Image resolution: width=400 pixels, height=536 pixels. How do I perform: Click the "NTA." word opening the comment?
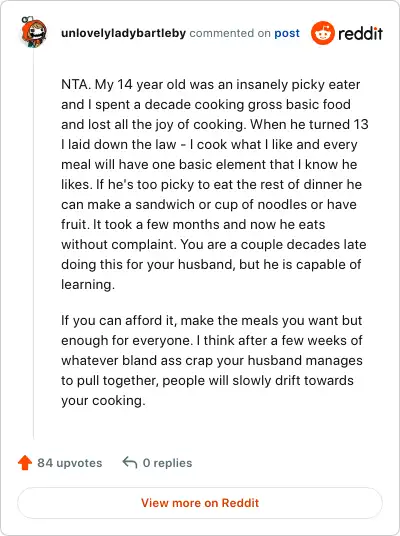point(76,84)
